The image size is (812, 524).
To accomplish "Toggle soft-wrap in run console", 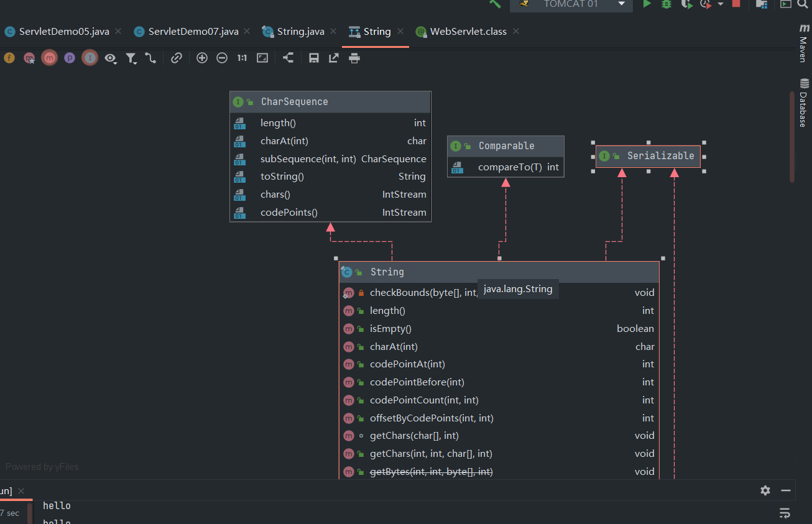I will (x=785, y=513).
